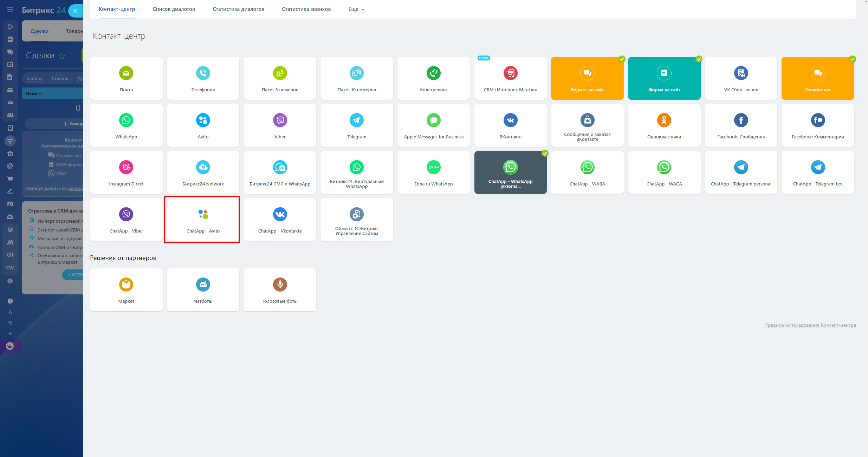This screenshot has width=868, height=457.
Task: Open the Telegram channel tile
Action: (x=356, y=125)
